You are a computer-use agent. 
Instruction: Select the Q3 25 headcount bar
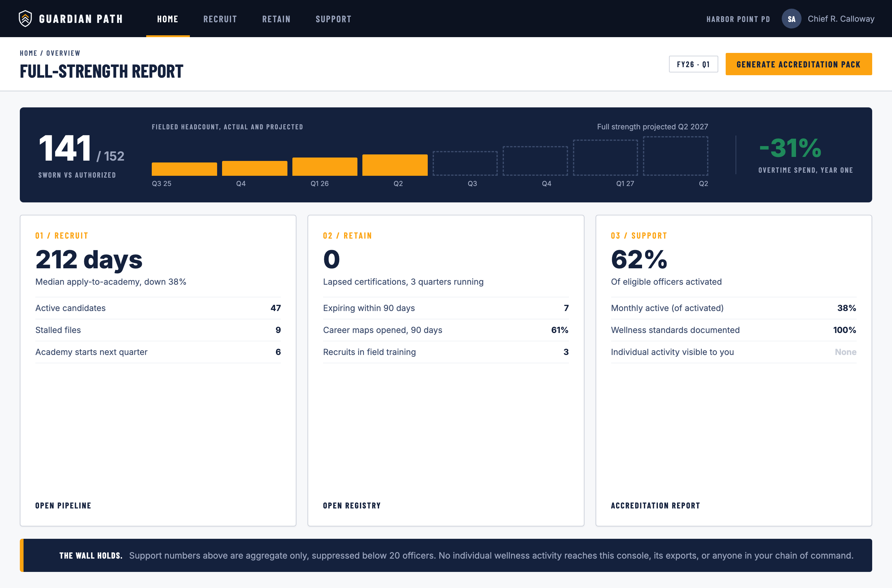point(184,169)
